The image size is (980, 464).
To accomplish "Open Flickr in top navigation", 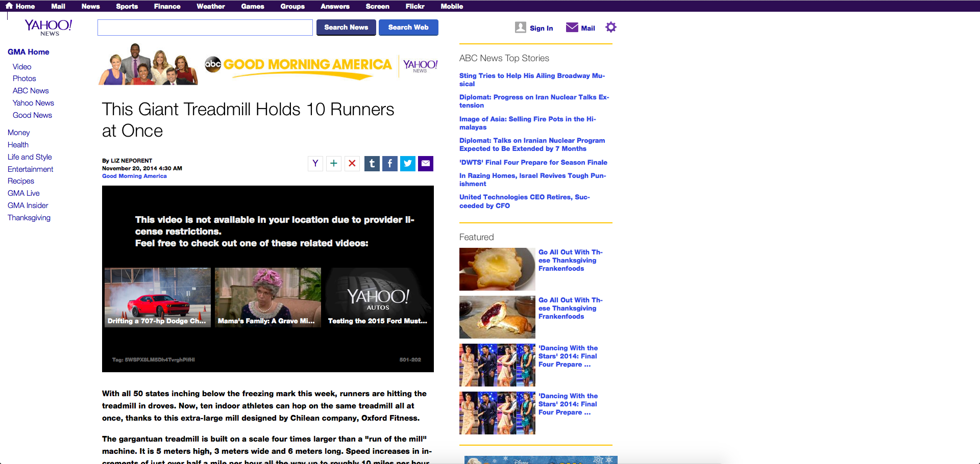I will tap(415, 6).
